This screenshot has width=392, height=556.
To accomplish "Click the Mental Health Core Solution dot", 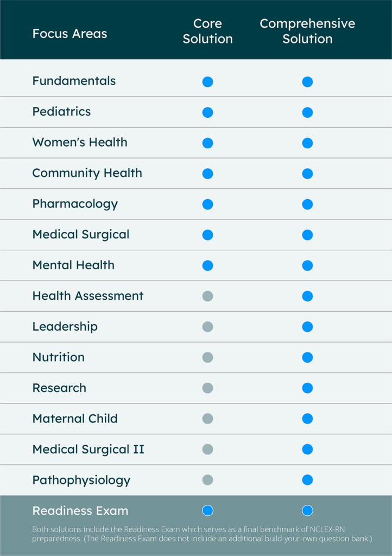I will point(208,266).
